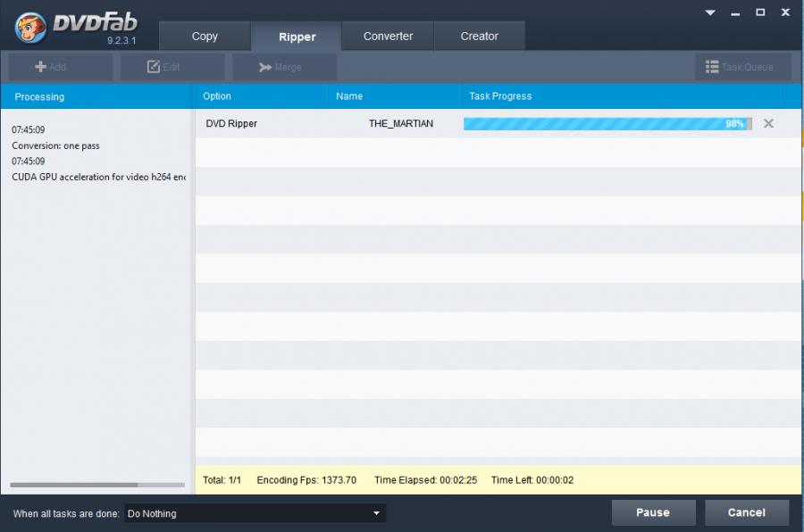Click the Edit toolbar button
The image size is (804, 532).
(x=172, y=67)
